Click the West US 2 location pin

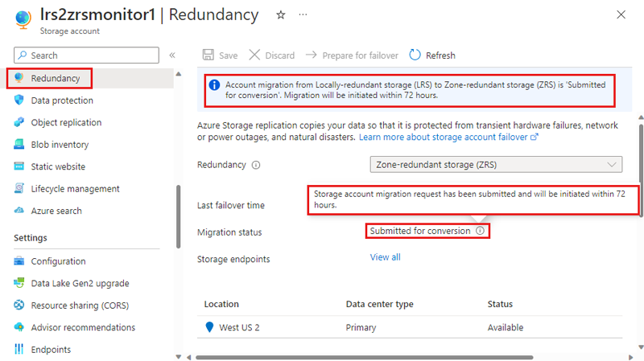coord(209,327)
